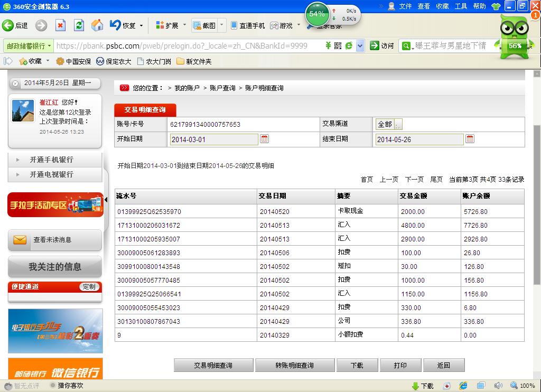Click the 打印 button

tap(400, 365)
